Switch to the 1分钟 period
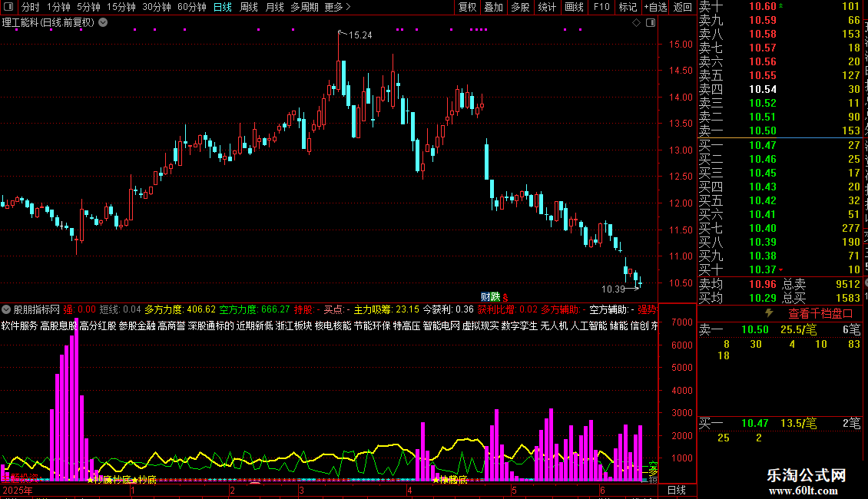 pyautogui.click(x=58, y=7)
